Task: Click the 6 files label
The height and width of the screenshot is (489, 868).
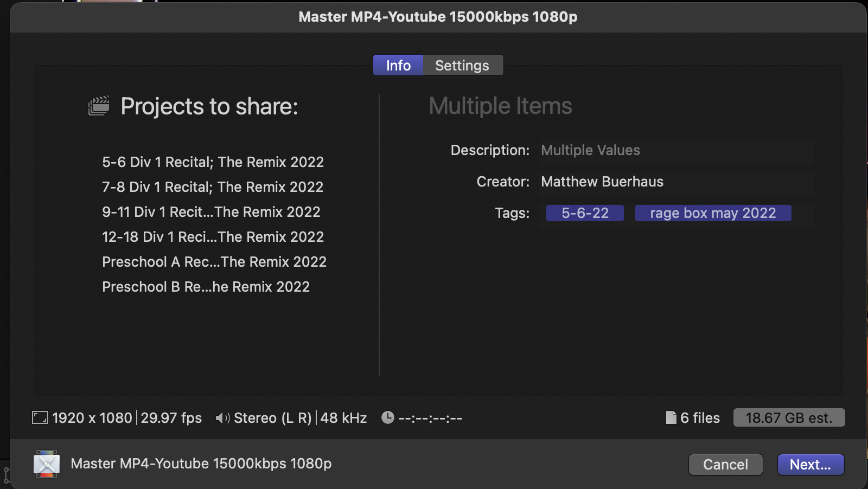Action: tap(699, 417)
